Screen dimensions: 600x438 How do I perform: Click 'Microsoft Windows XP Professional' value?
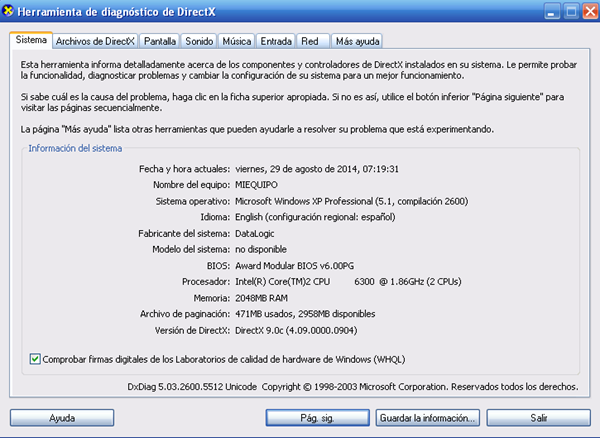304,201
